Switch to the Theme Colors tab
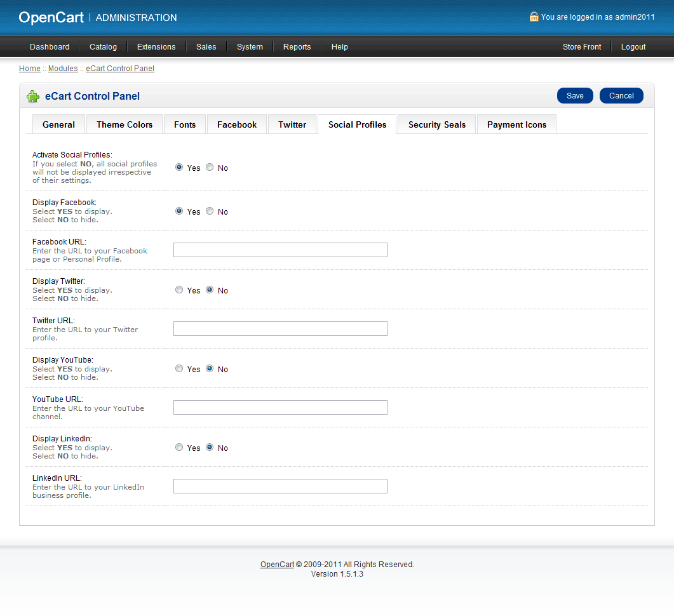Image resolution: width=674 pixels, height=616 pixels. click(x=125, y=124)
